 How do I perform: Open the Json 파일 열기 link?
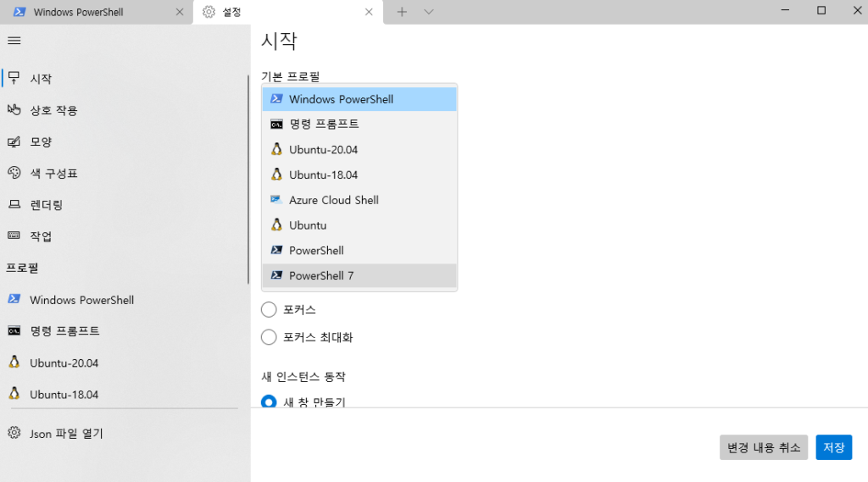point(125,434)
